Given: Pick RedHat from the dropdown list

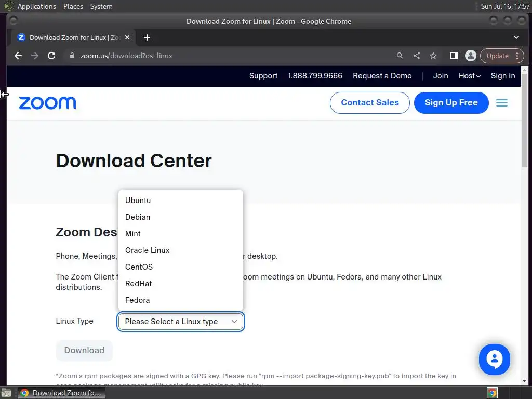Looking at the screenshot, I should (x=181, y=284).
